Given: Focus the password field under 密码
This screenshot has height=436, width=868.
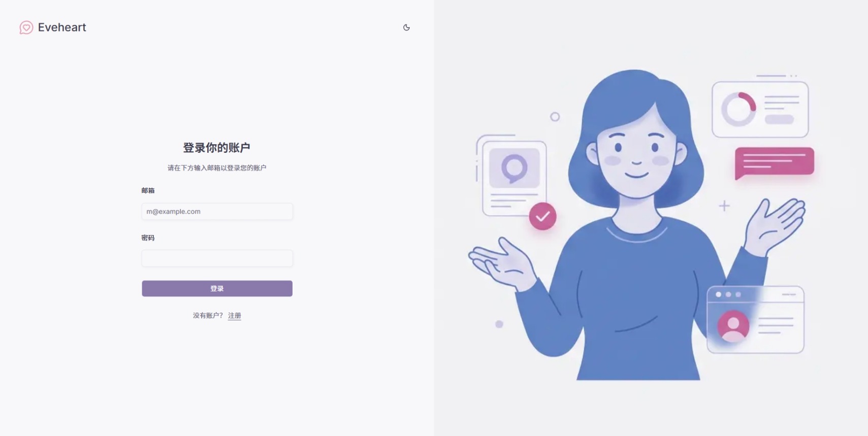Looking at the screenshot, I should [217, 258].
